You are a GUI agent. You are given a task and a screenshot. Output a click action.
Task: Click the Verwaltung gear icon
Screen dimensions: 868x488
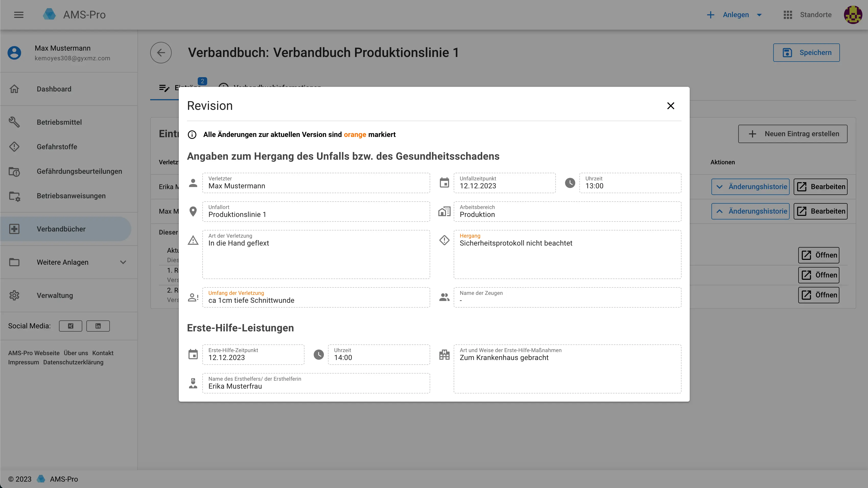[14, 296]
